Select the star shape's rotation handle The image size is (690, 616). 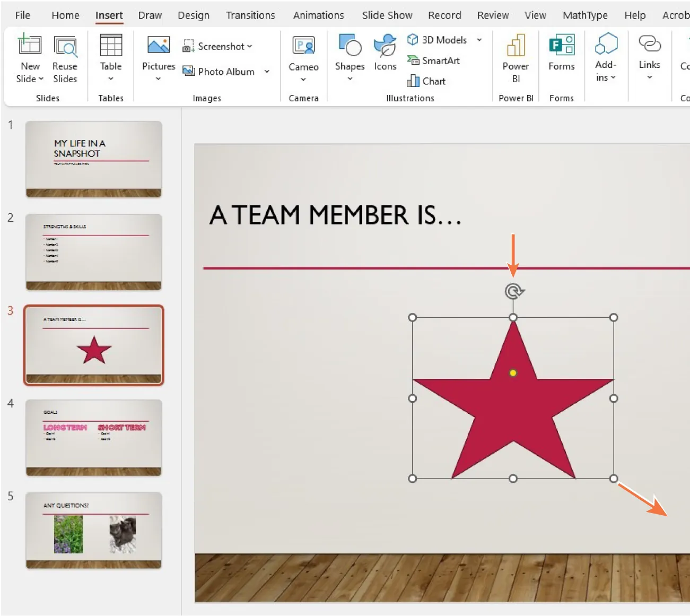[x=513, y=291]
